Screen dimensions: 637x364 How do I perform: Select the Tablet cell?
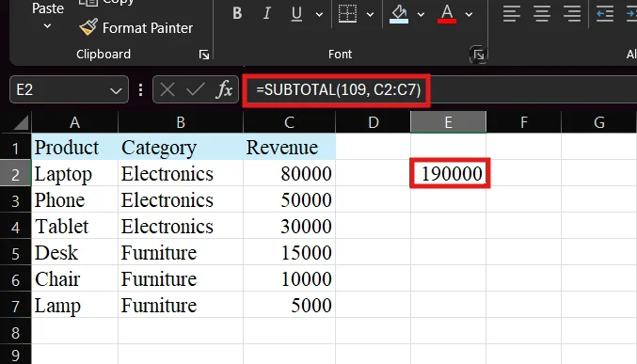(x=74, y=227)
